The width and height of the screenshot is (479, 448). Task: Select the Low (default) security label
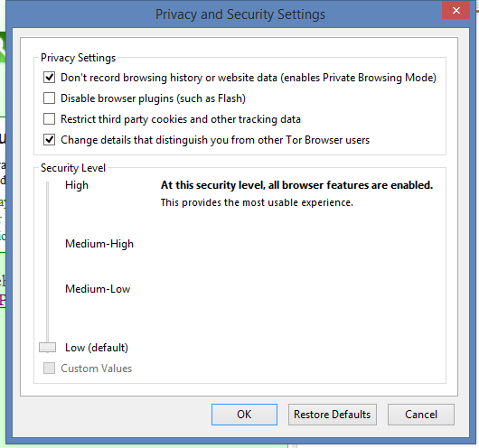click(97, 348)
